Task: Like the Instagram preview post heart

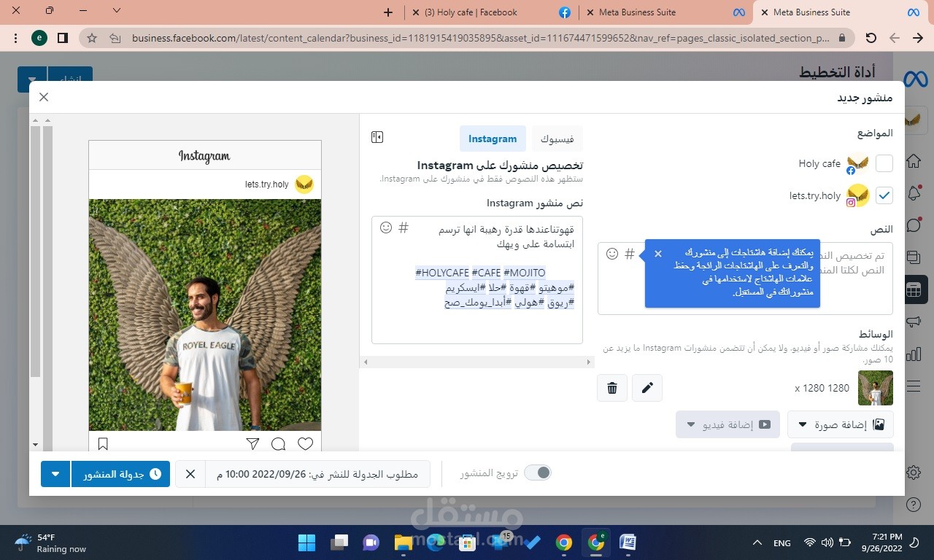Action: [305, 443]
